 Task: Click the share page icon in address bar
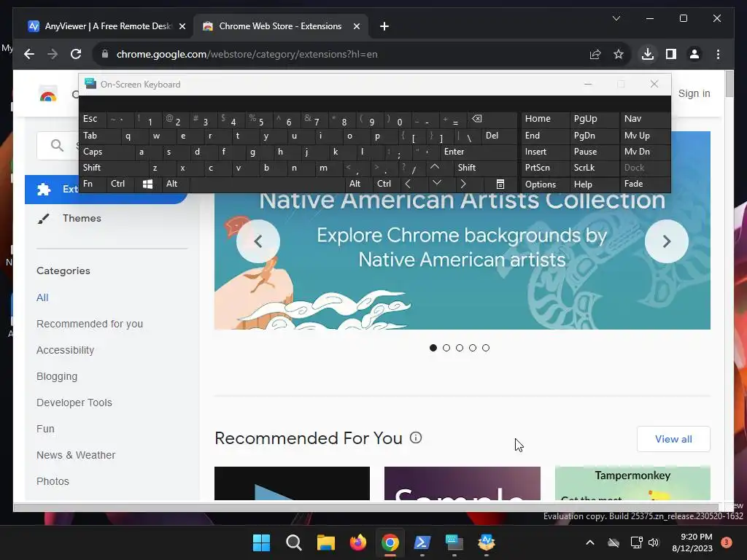[595, 54]
